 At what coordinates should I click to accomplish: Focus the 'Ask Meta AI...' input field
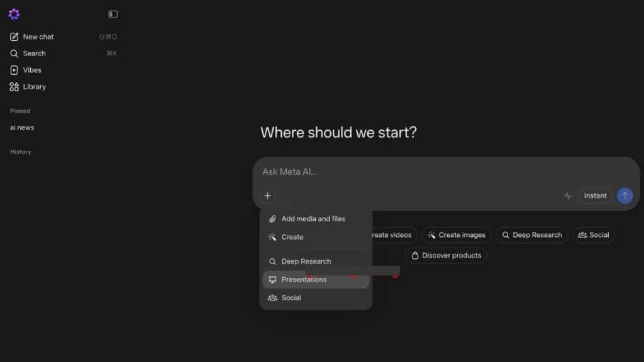(446, 172)
